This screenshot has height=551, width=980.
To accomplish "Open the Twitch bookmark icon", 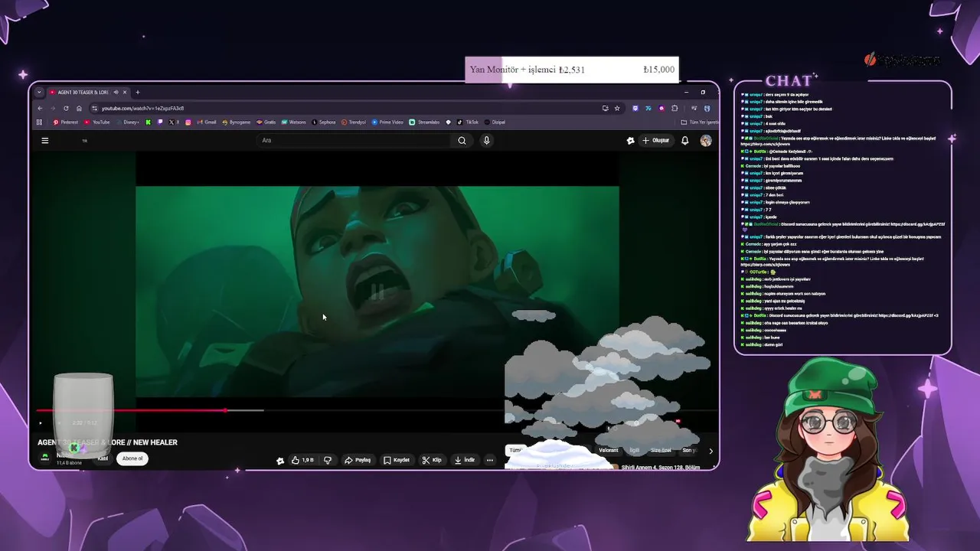I will (x=160, y=122).
